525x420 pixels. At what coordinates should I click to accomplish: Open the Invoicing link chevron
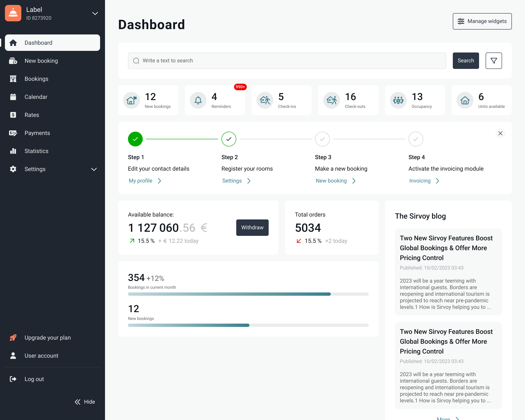tap(438, 181)
